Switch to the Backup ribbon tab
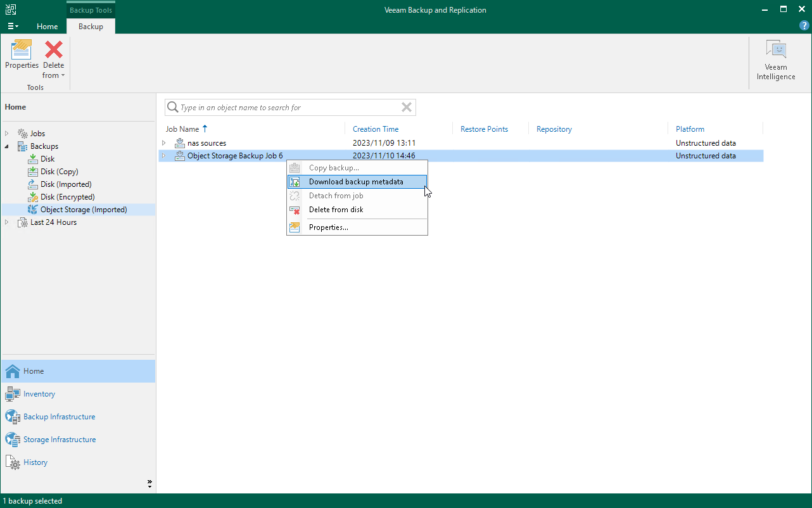 coord(90,26)
